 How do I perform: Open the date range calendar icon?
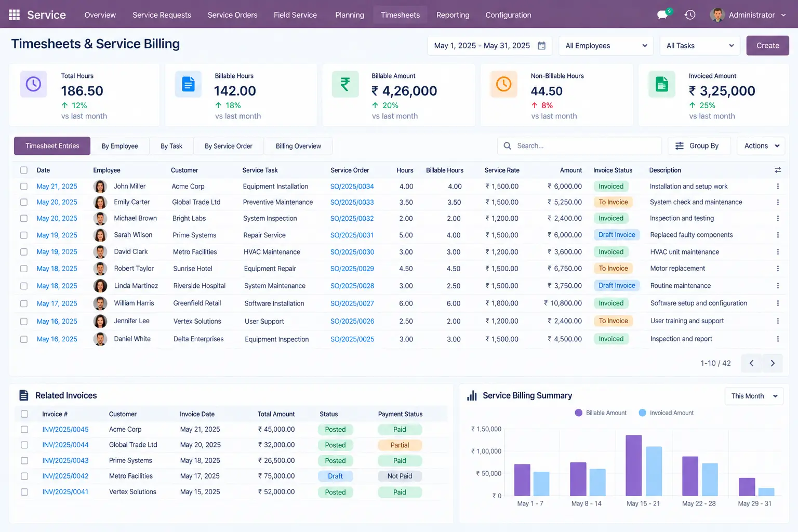[x=541, y=46]
